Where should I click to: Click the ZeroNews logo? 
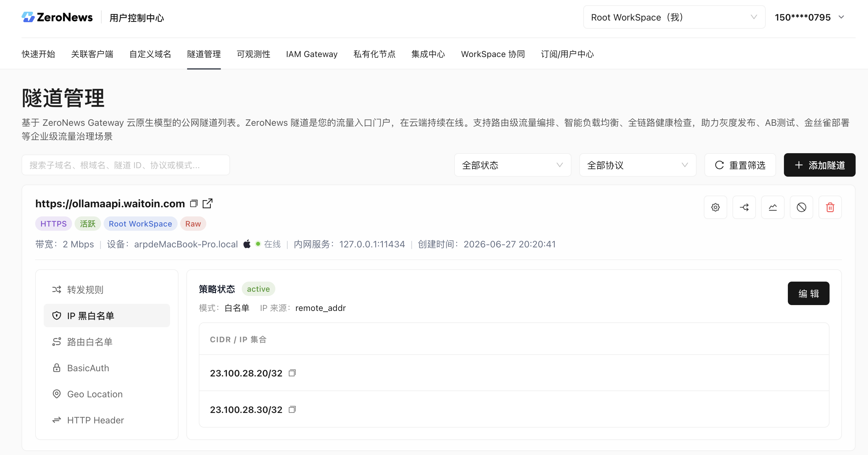click(x=57, y=17)
